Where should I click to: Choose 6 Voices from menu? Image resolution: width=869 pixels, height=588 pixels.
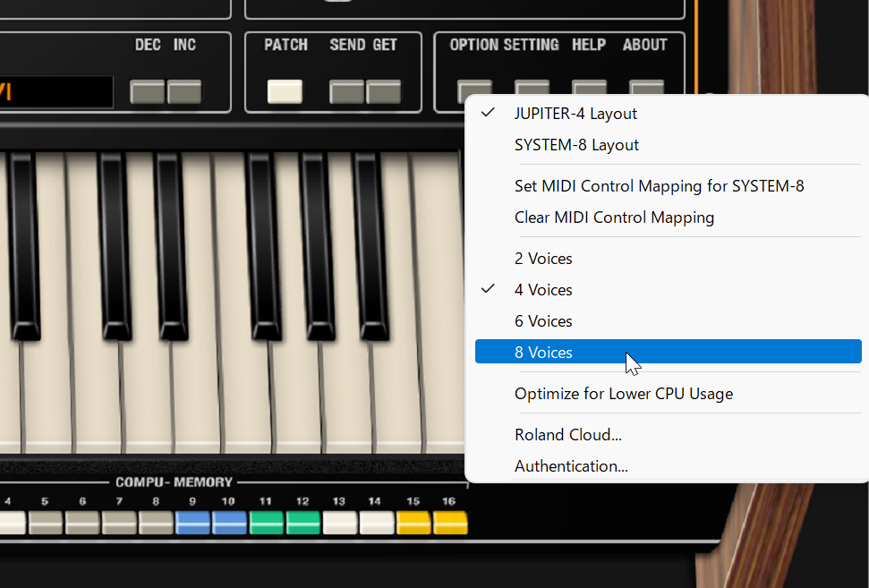click(x=668, y=321)
